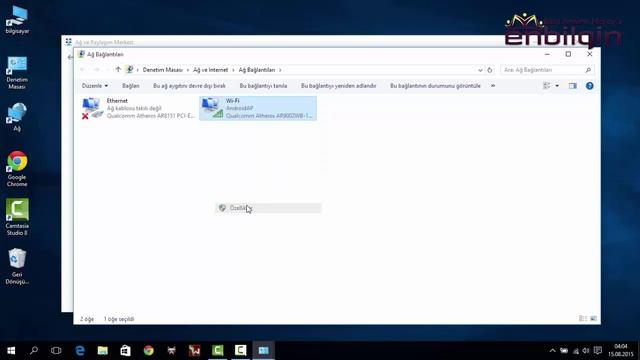The height and width of the screenshot is (360, 640).
Task: Open the Düzenle dropdown menu
Action: 95,86
